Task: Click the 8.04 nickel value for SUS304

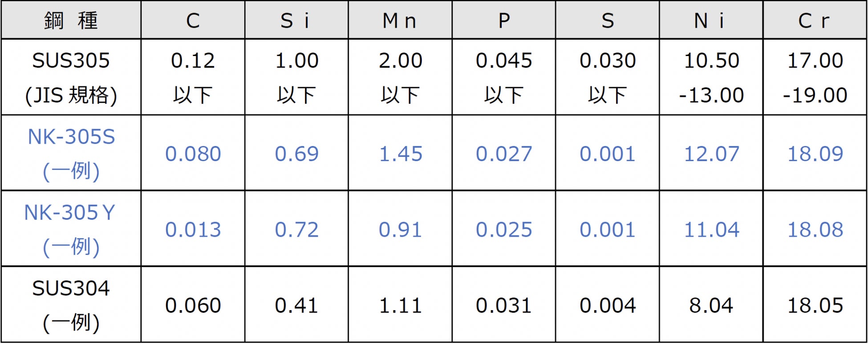Action: 711,306
